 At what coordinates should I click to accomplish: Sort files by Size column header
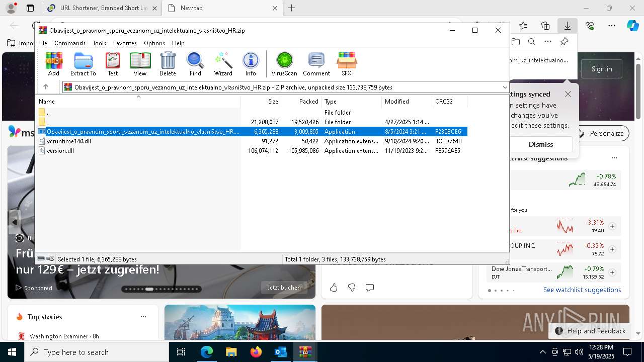click(261, 102)
